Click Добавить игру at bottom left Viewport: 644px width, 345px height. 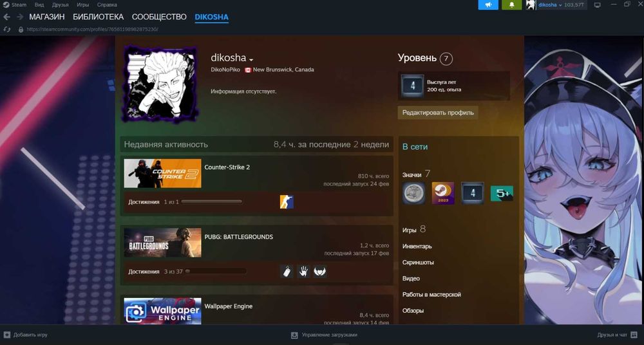(x=30, y=335)
